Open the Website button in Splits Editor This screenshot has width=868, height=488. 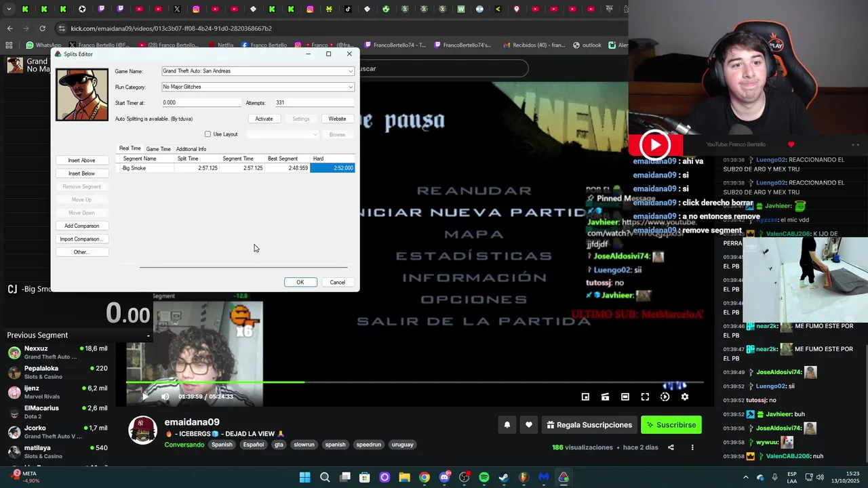(x=337, y=119)
